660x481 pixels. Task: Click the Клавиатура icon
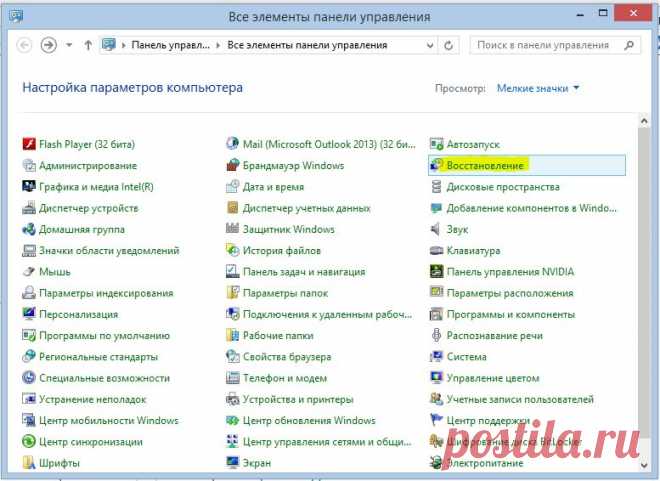(436, 250)
